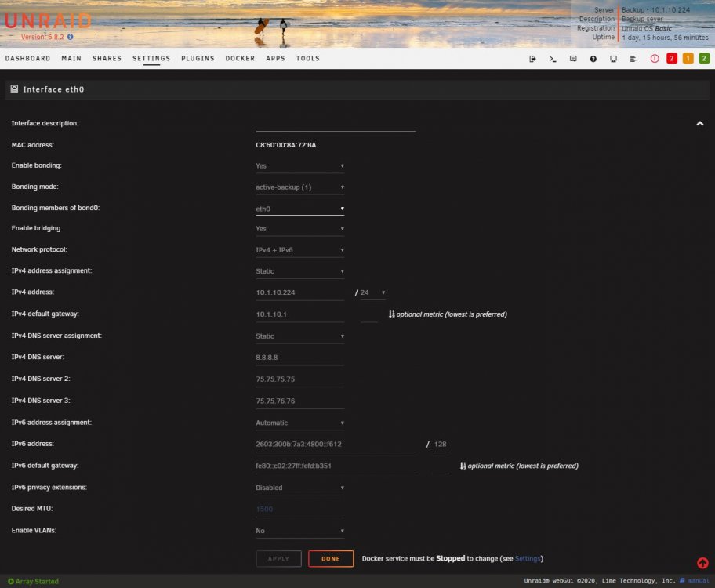This screenshot has height=588, width=715.
Task: Click the Unraid logo
Action: tap(48, 21)
